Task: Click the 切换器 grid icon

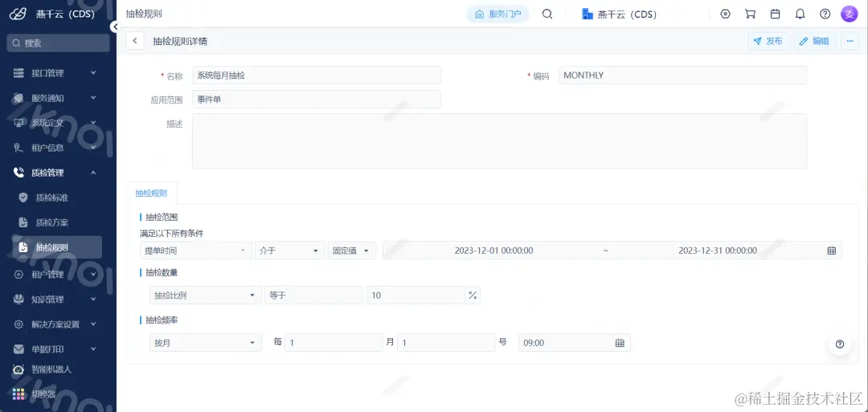Action: (18, 394)
